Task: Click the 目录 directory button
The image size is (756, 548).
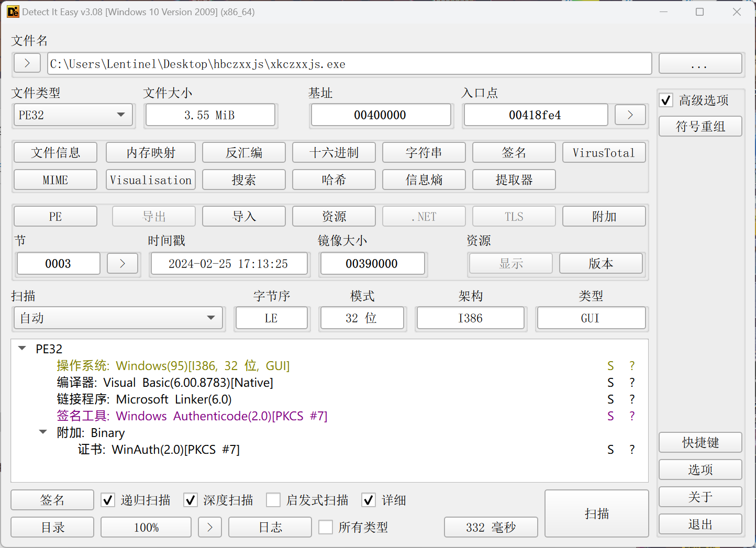Action: 52,527
